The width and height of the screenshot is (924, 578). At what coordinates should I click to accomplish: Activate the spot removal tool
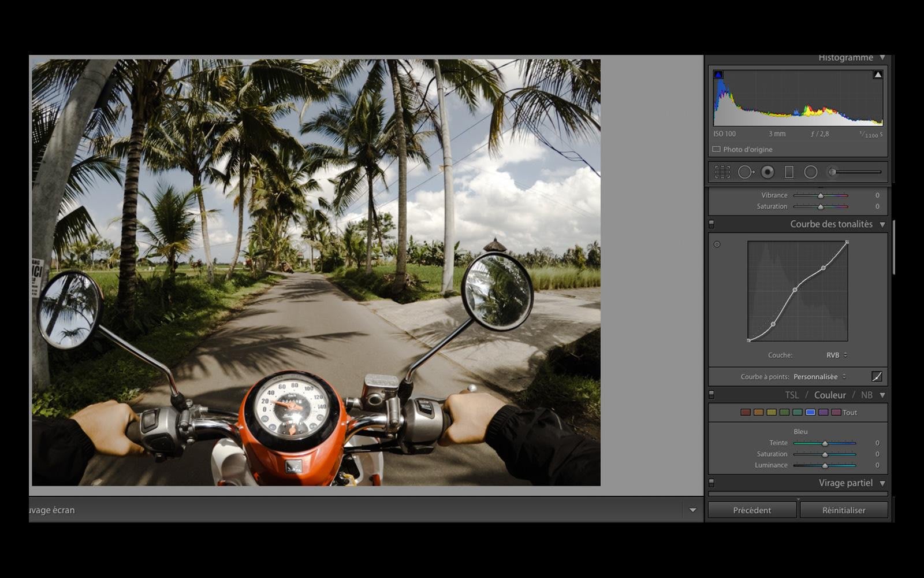[745, 172]
